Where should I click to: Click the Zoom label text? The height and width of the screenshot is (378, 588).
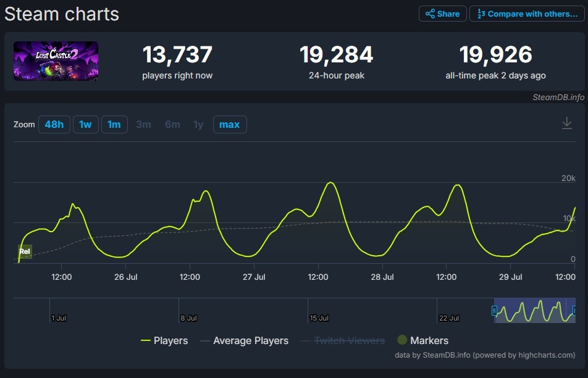tap(24, 125)
